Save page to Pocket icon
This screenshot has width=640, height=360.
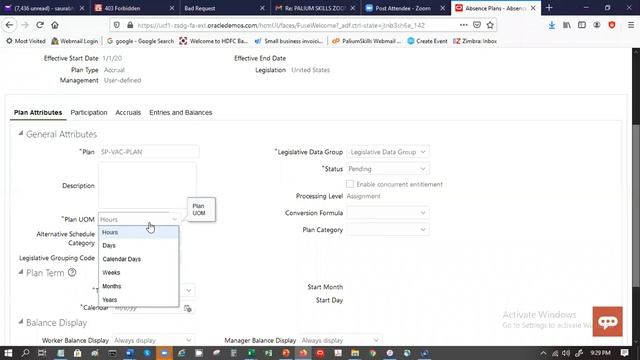(x=477, y=25)
